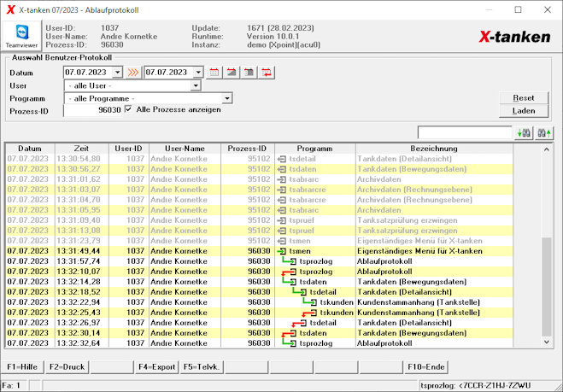Click the tsprozlog status bar entry
The image size is (563, 392).
point(490,386)
